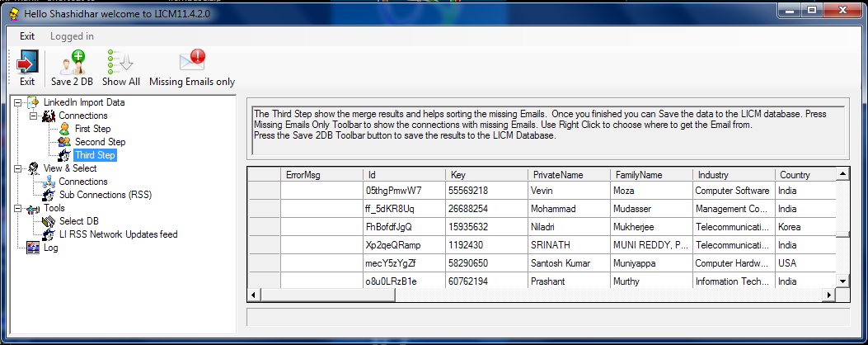Click the Id cell 05thgPmwW7
Screen dimensions: 868x345
coord(404,191)
